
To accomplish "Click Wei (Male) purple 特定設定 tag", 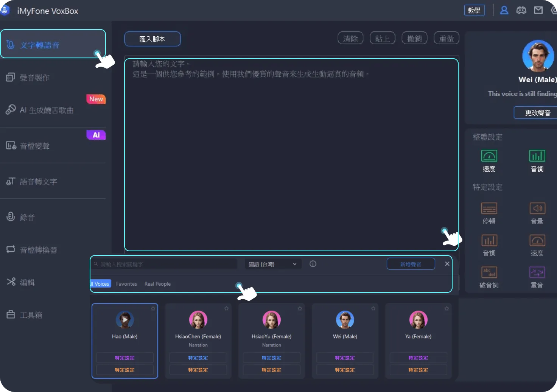I will click(x=345, y=358).
